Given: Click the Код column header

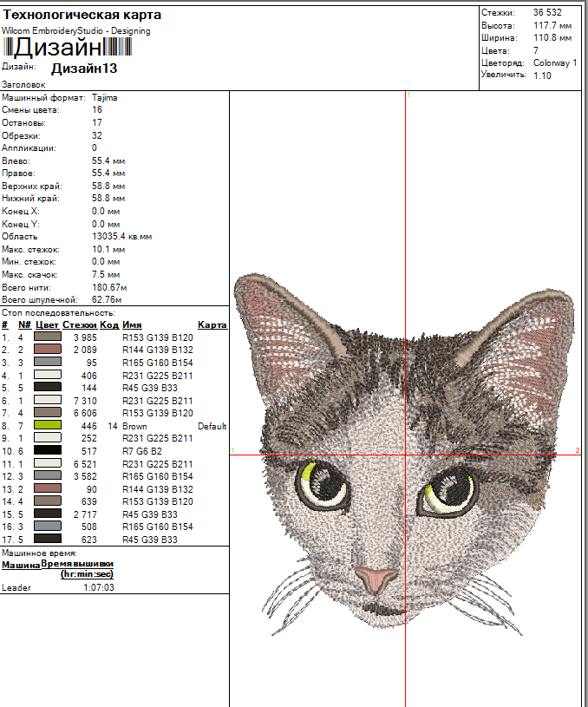Looking at the screenshot, I should coord(109,324).
